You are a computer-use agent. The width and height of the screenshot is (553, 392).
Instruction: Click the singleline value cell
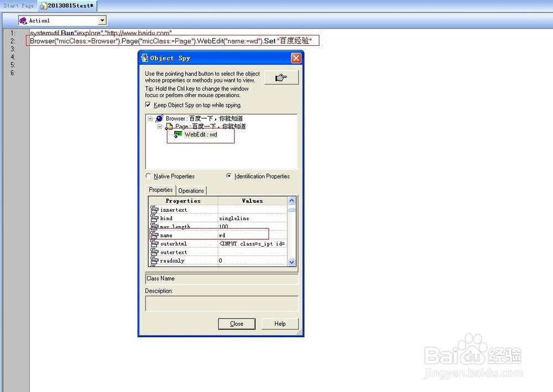click(x=253, y=218)
